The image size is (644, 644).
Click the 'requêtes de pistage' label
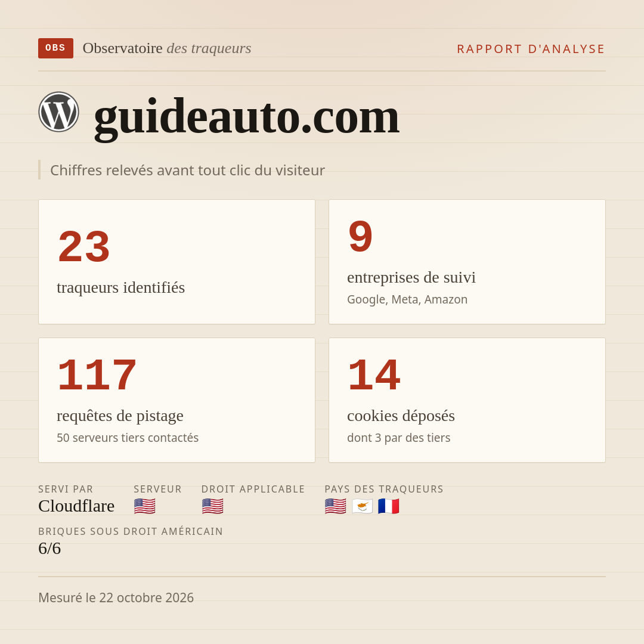tap(120, 416)
